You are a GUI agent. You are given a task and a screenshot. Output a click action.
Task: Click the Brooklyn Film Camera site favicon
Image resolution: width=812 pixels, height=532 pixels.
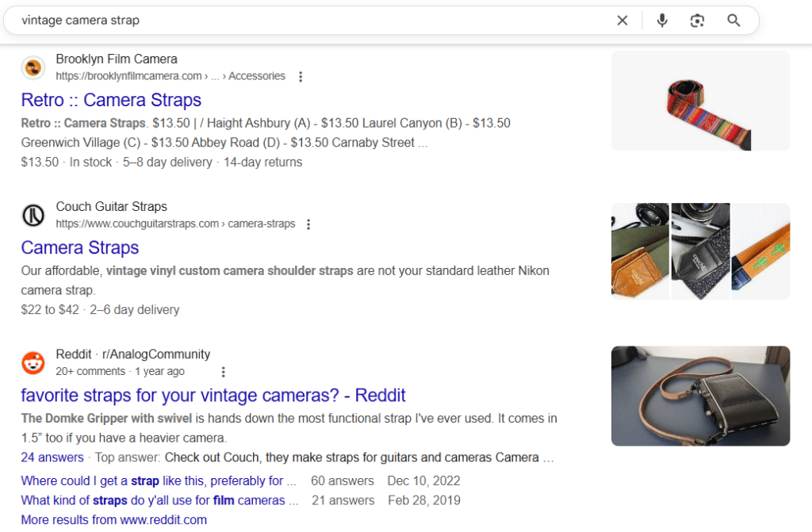33,68
